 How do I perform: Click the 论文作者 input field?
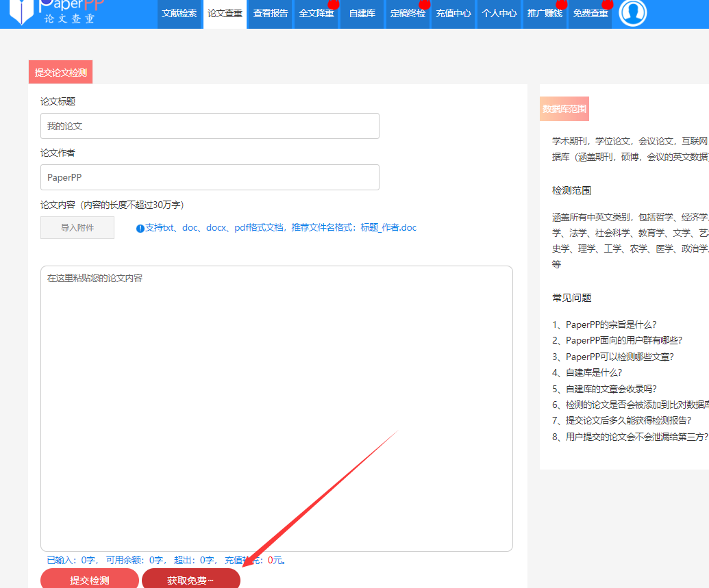tap(210, 177)
